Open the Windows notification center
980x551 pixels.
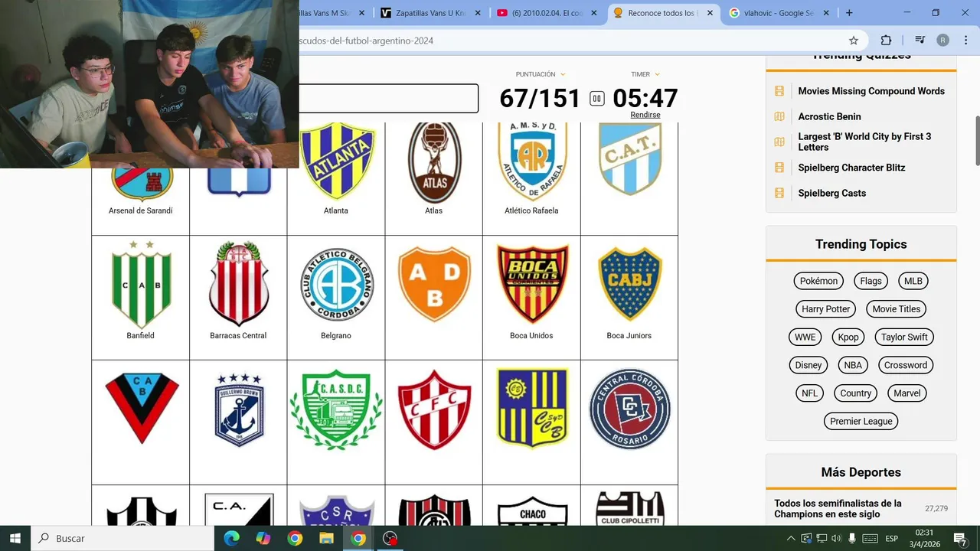pos(960,538)
